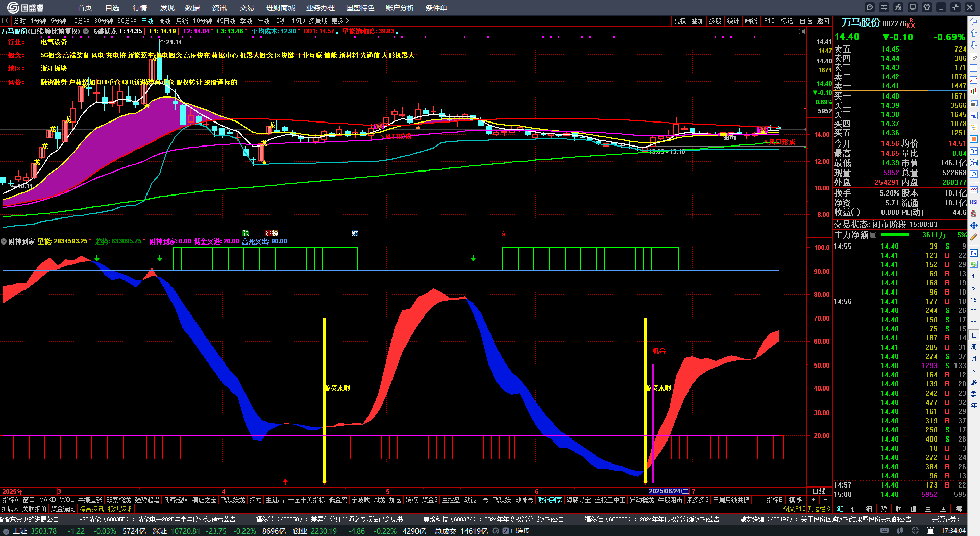Open the 统计 statistics dropdown
This screenshot has height=536, width=980.
[733, 21]
